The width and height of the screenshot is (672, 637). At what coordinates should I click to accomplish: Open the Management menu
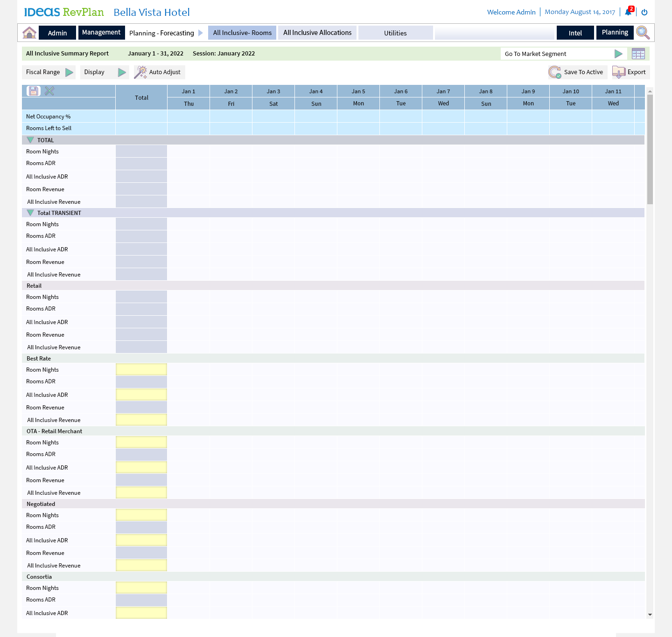[x=101, y=33]
